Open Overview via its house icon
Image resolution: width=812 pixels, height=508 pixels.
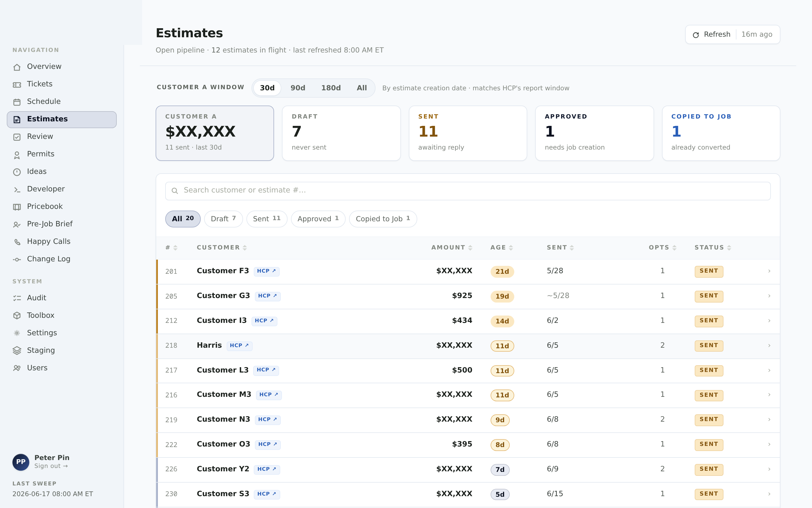[x=17, y=67]
